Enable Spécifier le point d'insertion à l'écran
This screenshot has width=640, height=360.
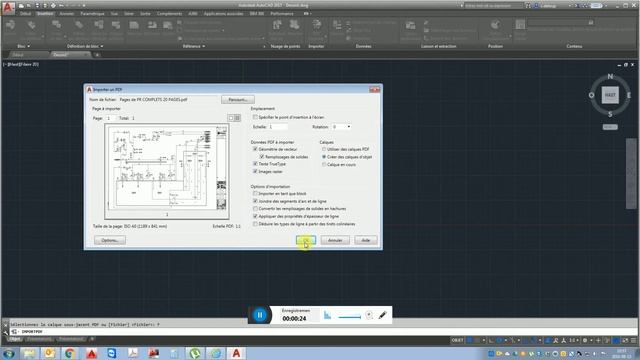point(255,117)
